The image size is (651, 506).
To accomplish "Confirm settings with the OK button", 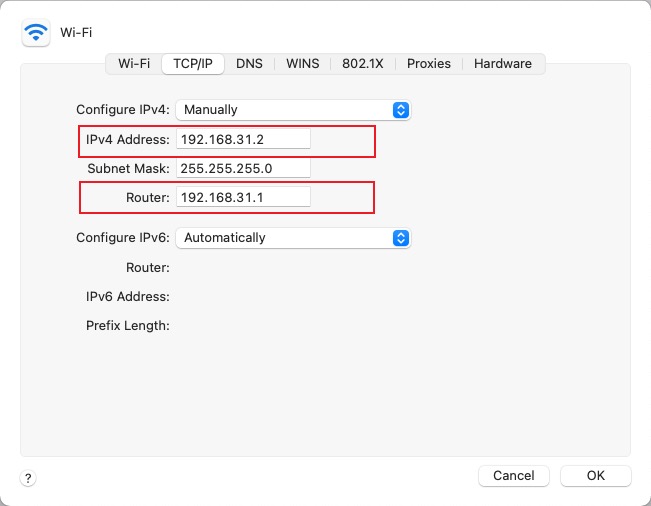I will click(596, 475).
